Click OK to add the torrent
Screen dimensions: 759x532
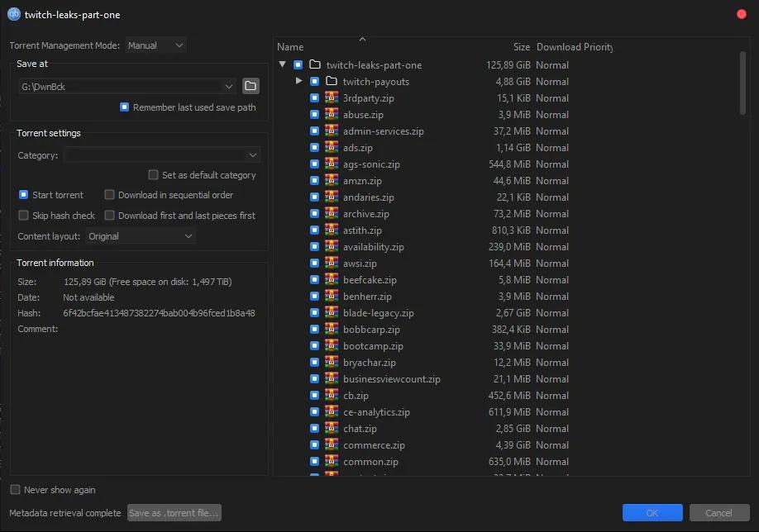tap(652, 513)
